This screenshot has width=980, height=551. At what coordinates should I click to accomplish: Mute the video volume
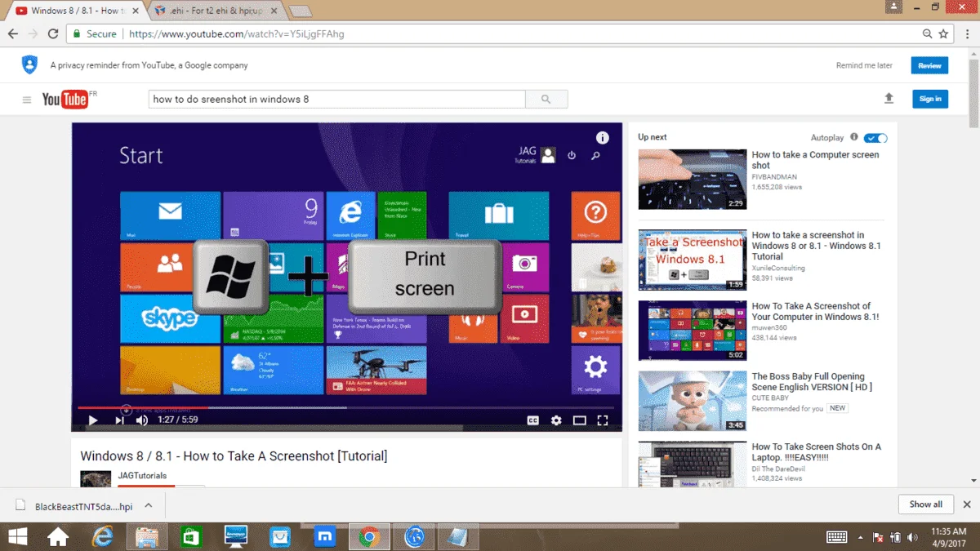142,420
